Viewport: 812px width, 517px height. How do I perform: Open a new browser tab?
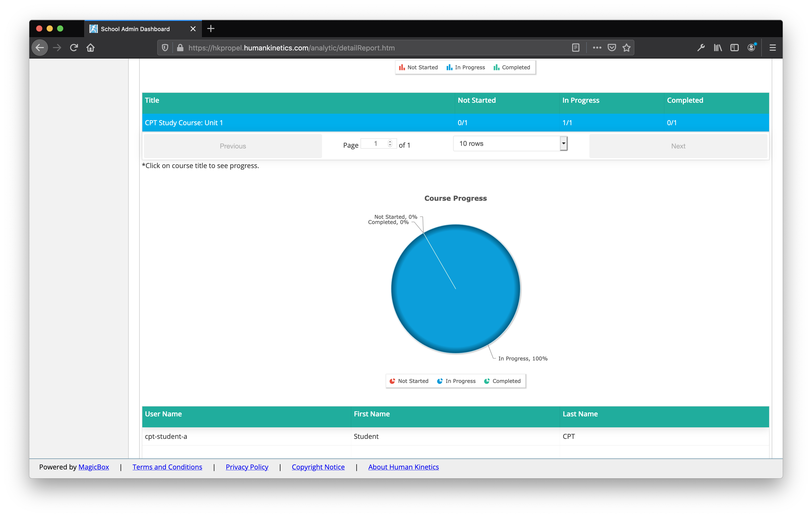click(x=211, y=29)
